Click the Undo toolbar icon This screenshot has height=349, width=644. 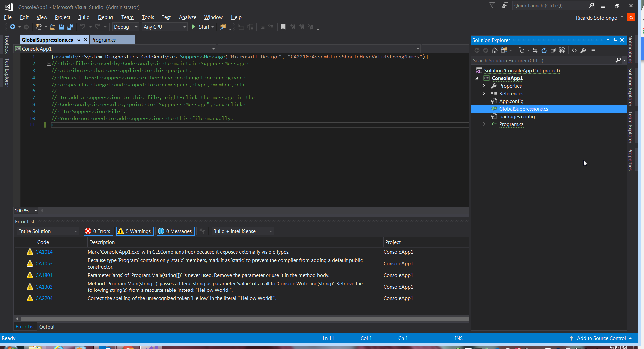83,27
